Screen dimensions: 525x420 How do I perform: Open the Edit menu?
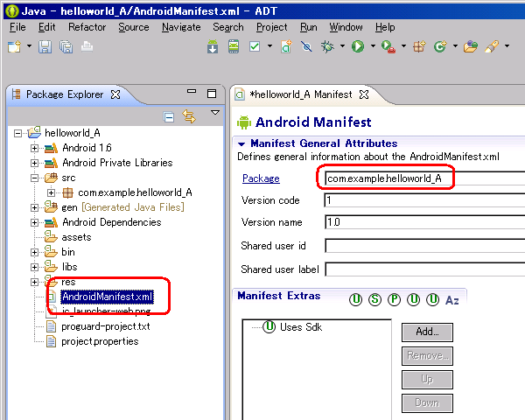47,27
